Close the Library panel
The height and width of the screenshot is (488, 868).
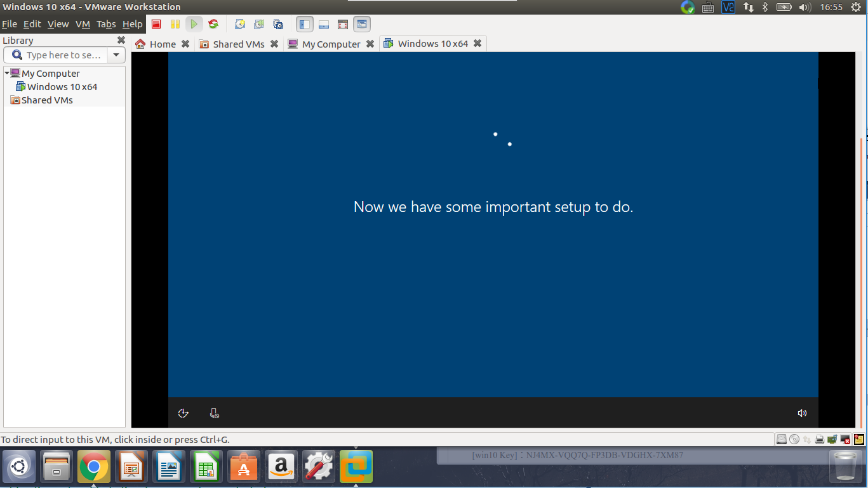(121, 40)
